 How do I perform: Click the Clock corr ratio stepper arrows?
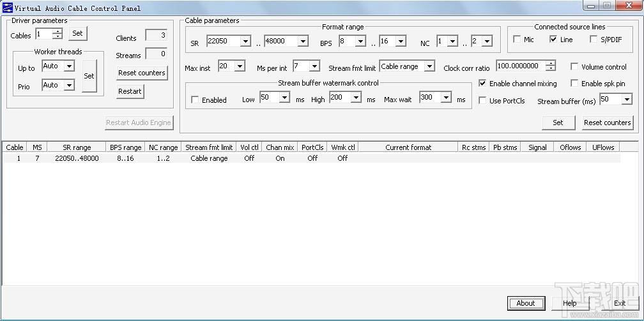click(x=551, y=66)
